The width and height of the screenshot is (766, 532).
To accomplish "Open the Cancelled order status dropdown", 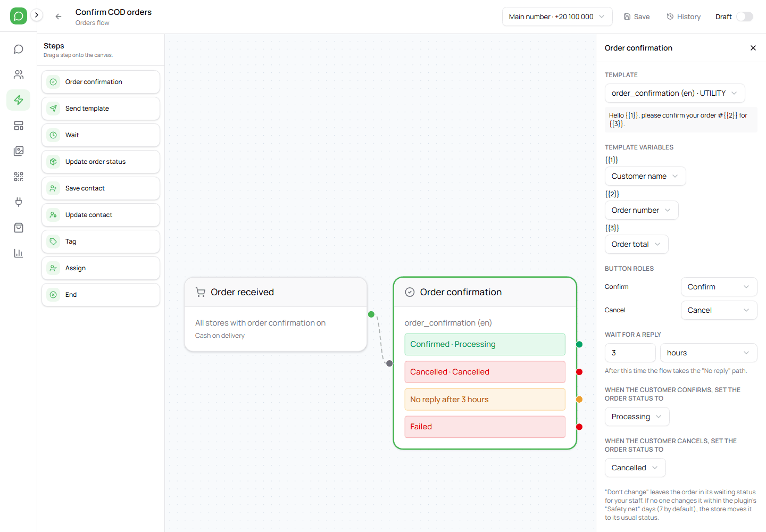I will click(x=635, y=468).
